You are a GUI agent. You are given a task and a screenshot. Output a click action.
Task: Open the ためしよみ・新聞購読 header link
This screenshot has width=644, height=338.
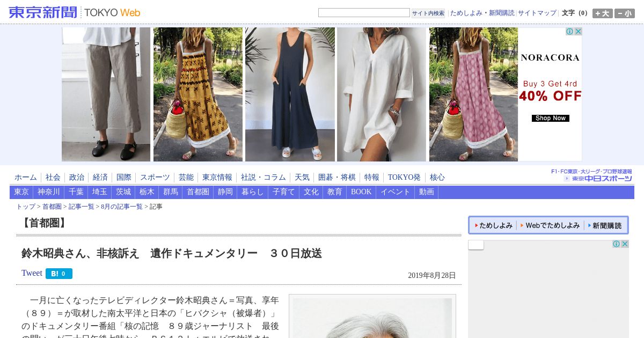click(x=482, y=13)
